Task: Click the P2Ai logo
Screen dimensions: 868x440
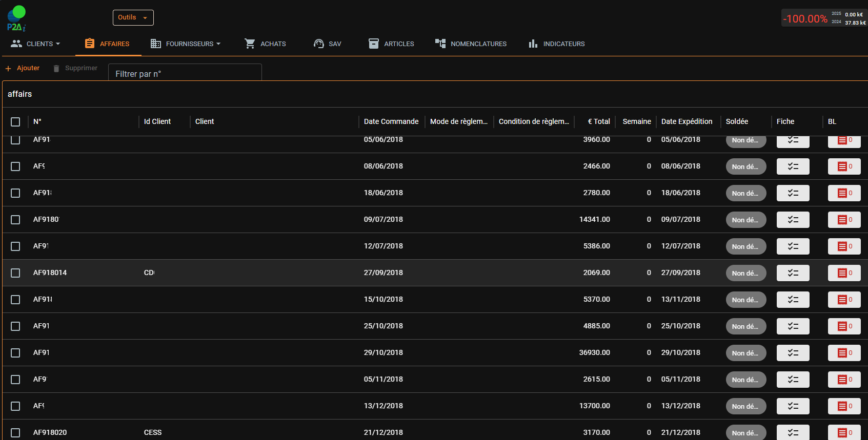Action: (x=16, y=18)
